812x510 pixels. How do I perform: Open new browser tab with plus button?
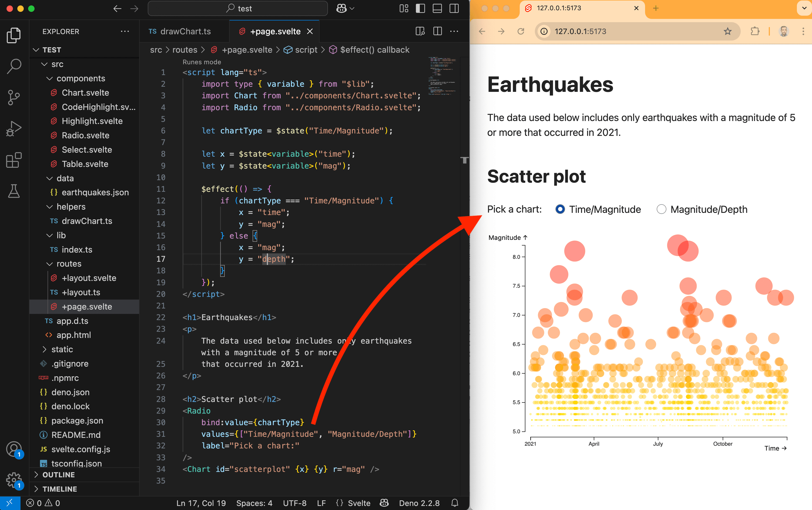click(x=656, y=8)
